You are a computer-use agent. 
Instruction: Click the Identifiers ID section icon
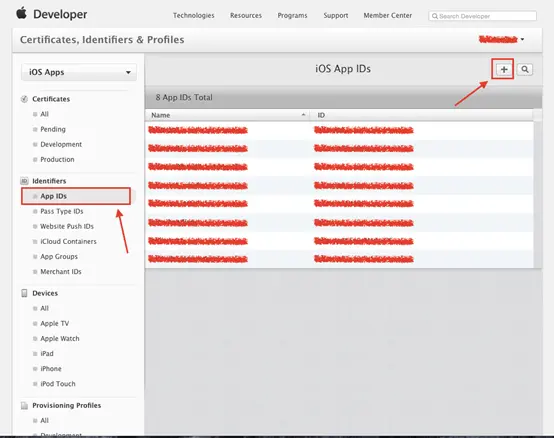24,181
